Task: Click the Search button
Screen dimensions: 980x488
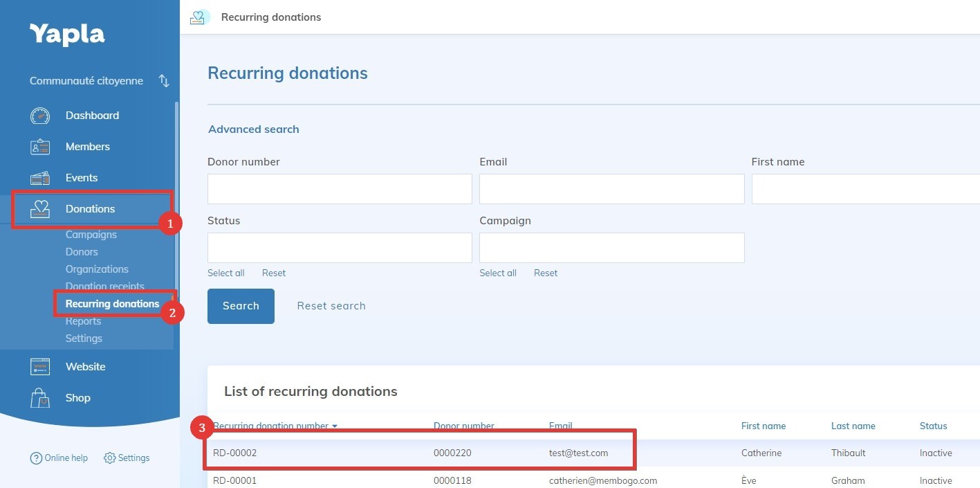Action: pyautogui.click(x=241, y=306)
